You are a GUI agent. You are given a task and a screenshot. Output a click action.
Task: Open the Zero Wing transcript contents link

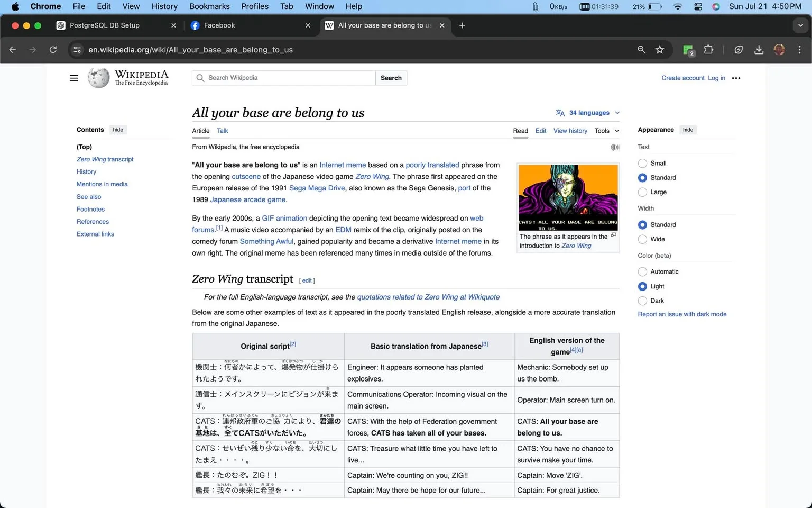click(x=105, y=159)
